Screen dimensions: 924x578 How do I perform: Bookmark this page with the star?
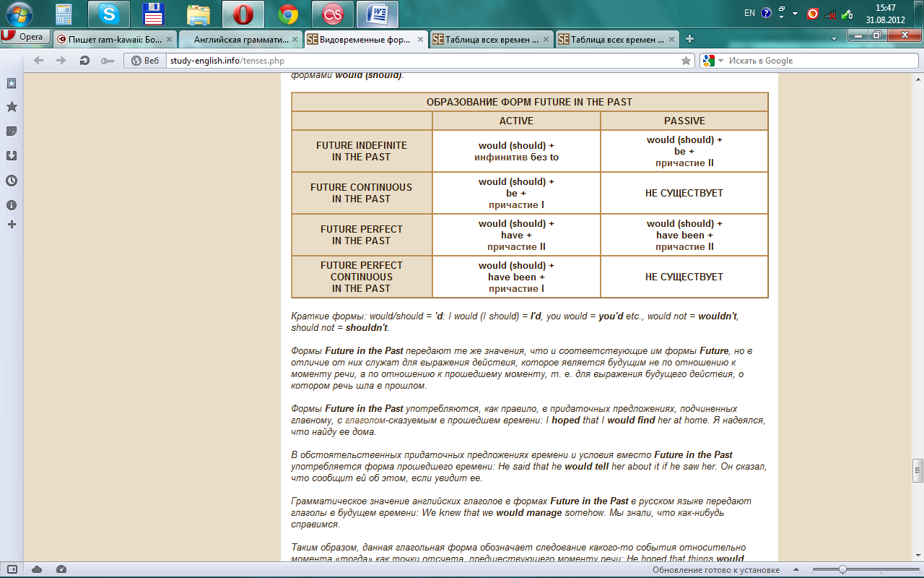coord(686,61)
